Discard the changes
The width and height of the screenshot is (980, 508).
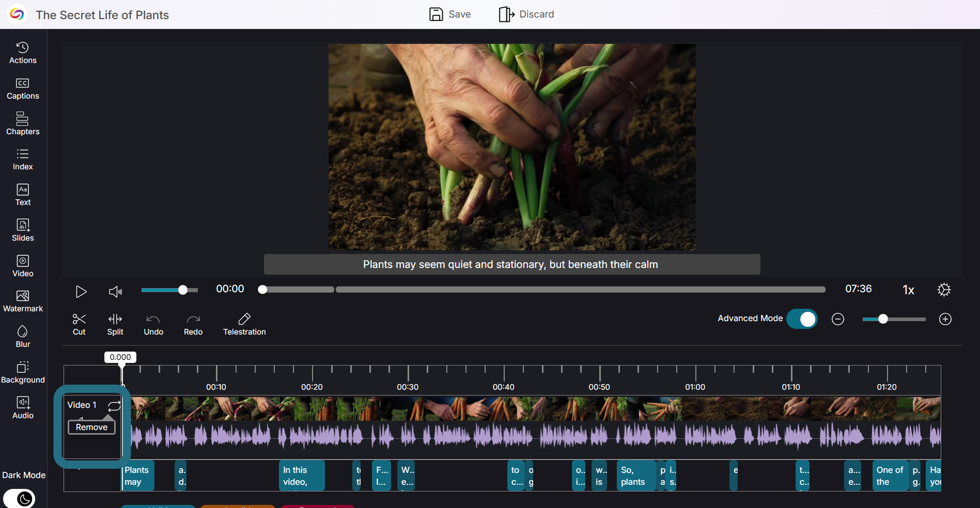(526, 14)
